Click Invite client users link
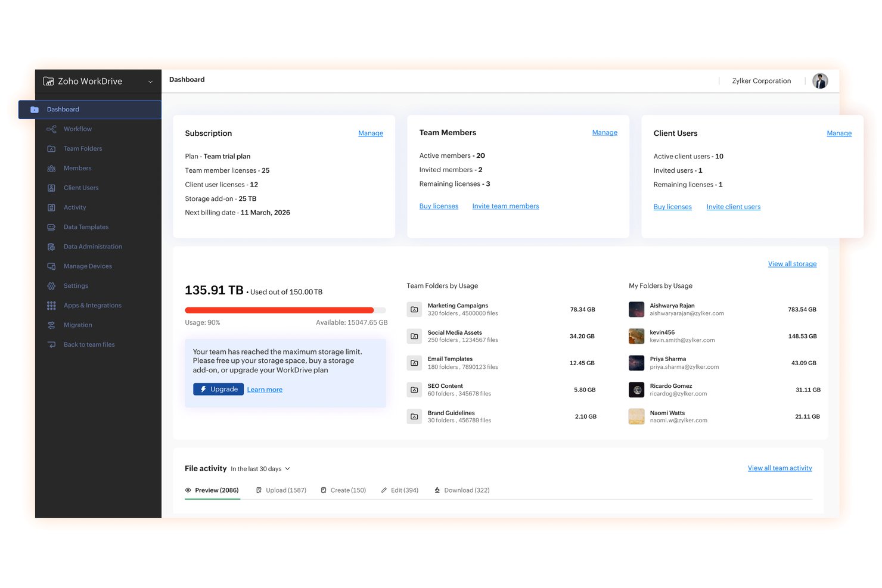The image size is (882, 588). click(734, 207)
